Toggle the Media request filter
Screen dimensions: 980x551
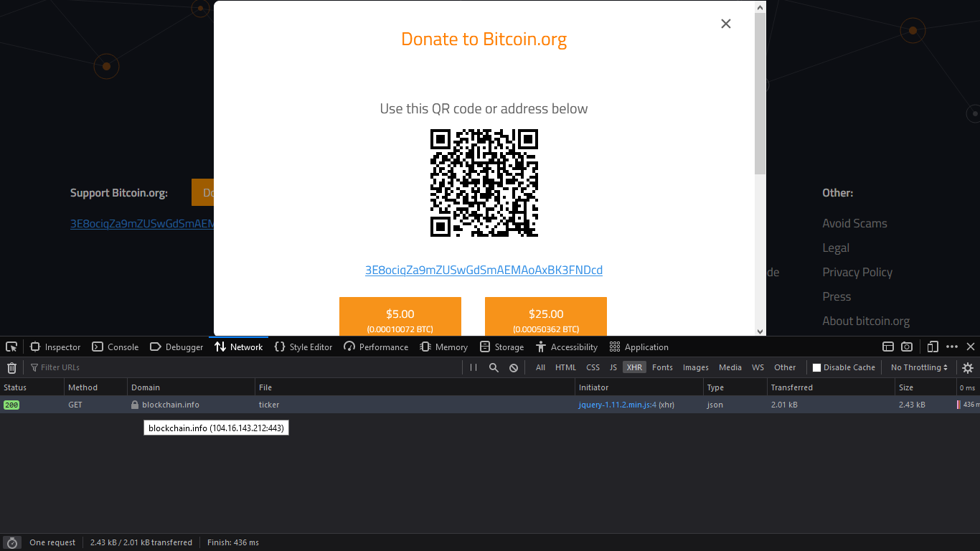[730, 367]
